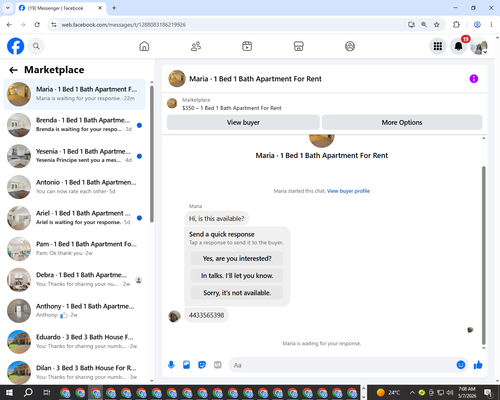The image size is (500, 400).
Task: Open Windows taskbar search
Action: [x=28, y=392]
